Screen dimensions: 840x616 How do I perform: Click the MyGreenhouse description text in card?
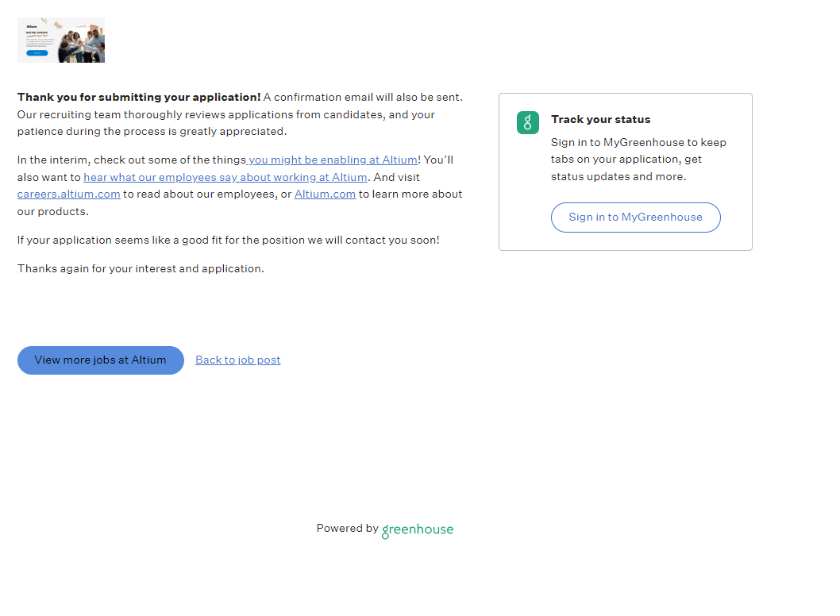pos(638,160)
